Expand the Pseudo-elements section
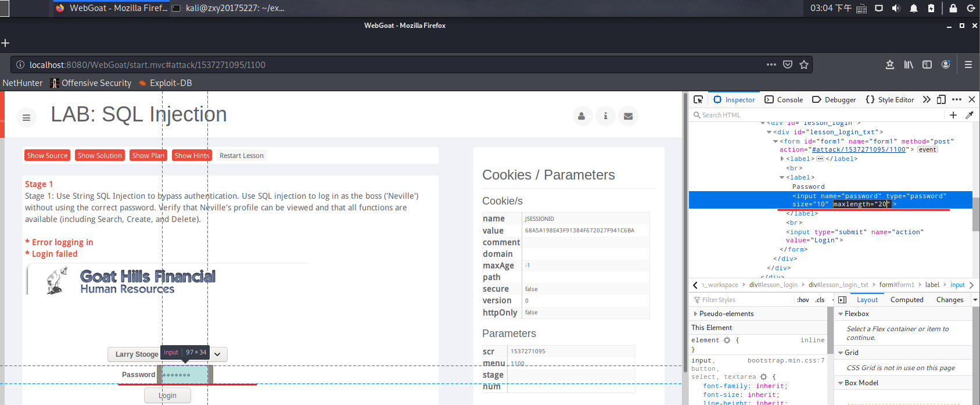 coord(695,314)
